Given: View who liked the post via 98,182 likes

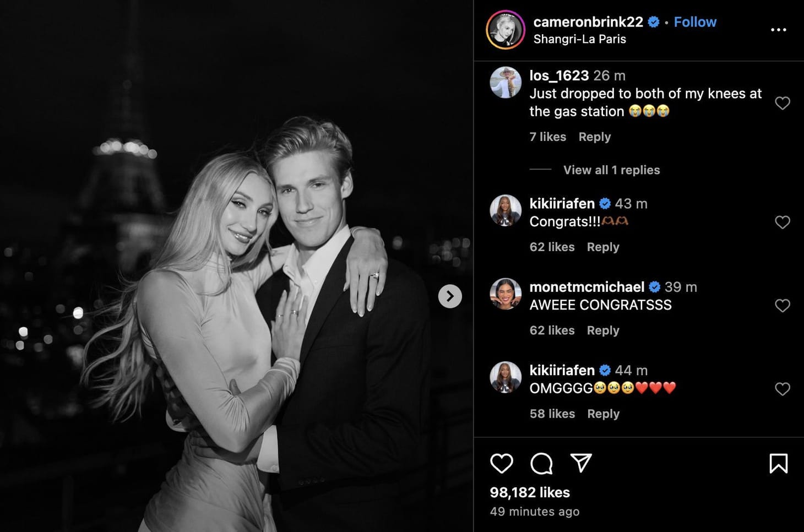Looking at the screenshot, I should (x=529, y=492).
